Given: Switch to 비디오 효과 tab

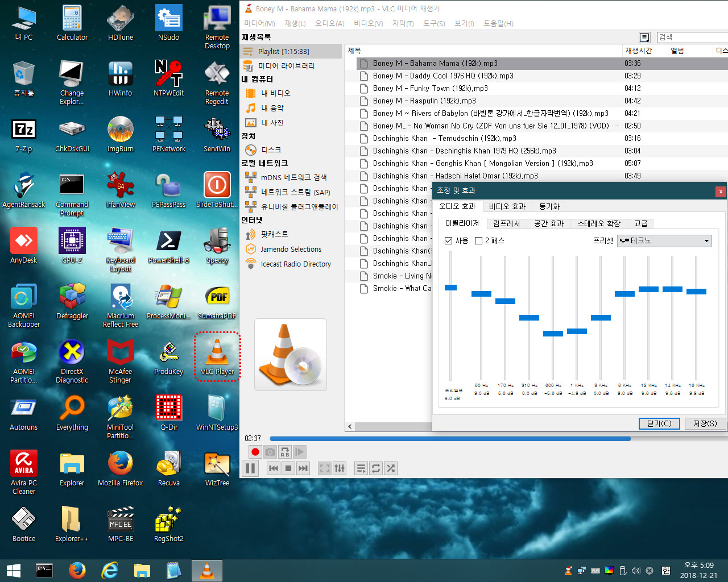Looking at the screenshot, I should coord(507,206).
